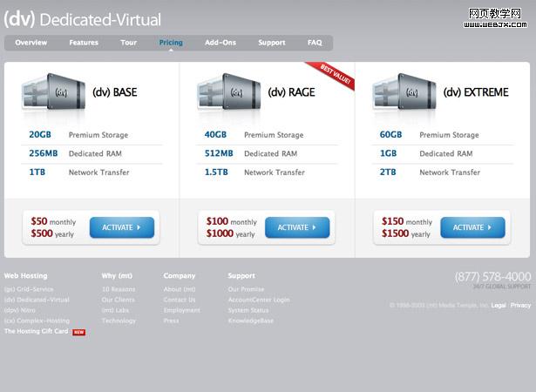Activate the (dv) BASE plan
536x392 pixels.
pos(122,227)
